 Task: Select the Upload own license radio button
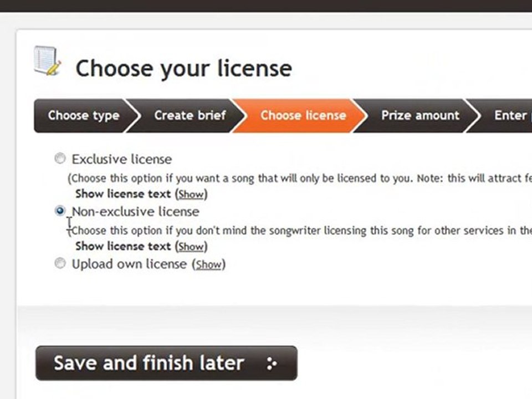point(60,263)
